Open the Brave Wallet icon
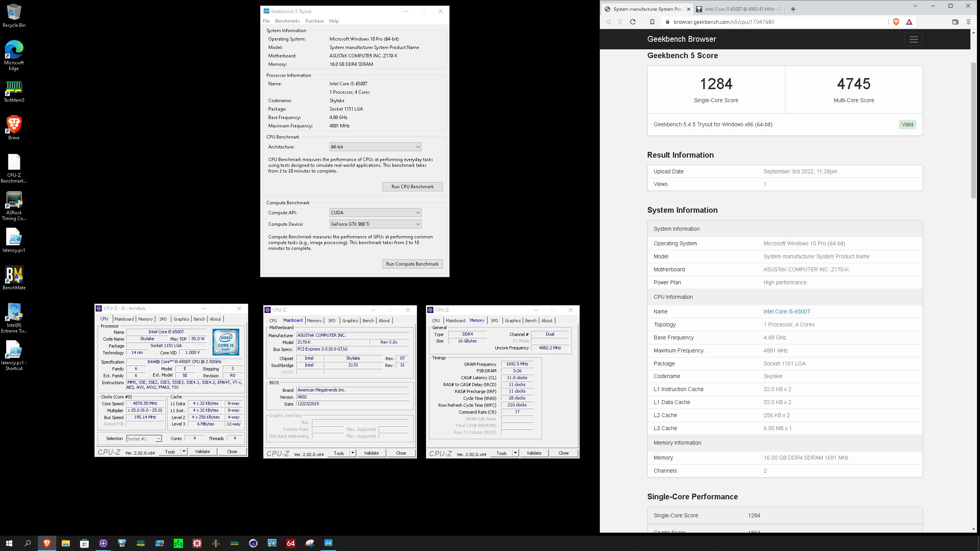Screen dimensions: 980x551 tap(955, 22)
